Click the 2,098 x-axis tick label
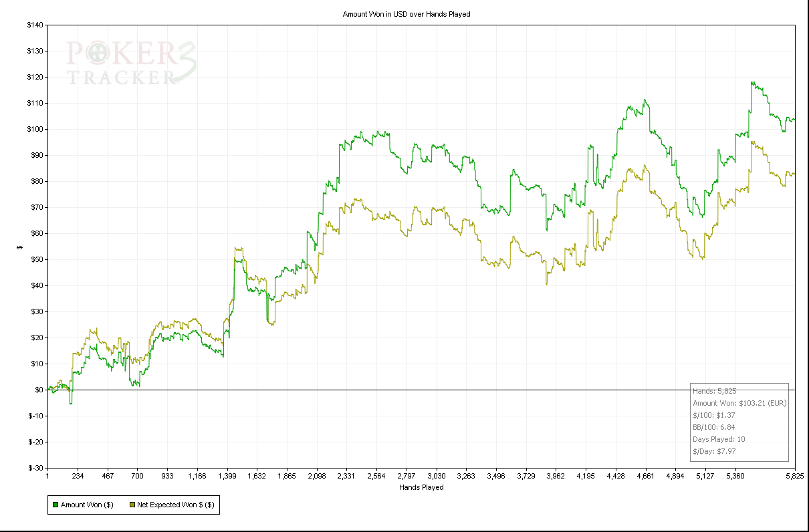Screen dimensions: 809x532 pyautogui.click(x=317, y=477)
